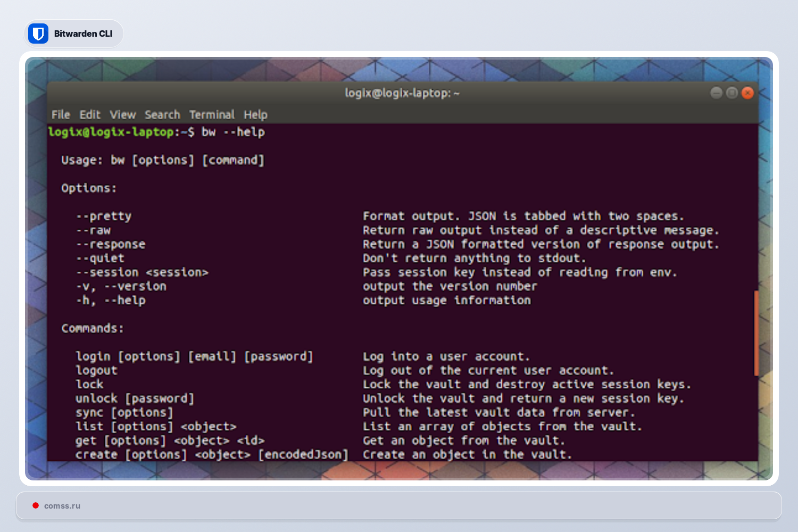Image resolution: width=798 pixels, height=532 pixels.
Task: Maximize the terminal window
Action: (732, 93)
